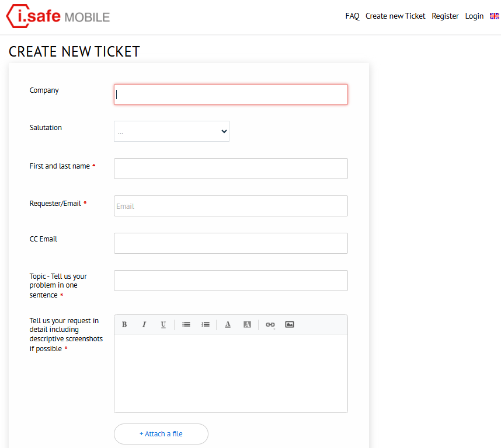Open the FAQ page
This screenshot has height=448, width=501.
click(352, 16)
